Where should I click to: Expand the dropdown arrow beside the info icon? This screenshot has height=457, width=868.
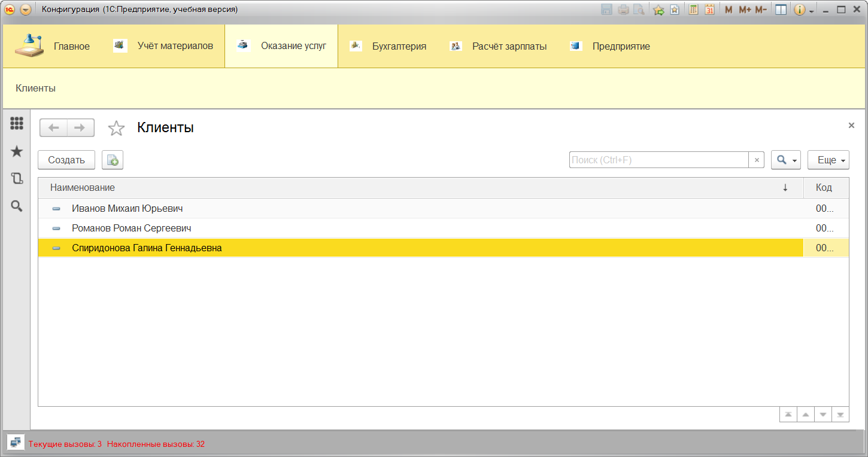[811, 11]
